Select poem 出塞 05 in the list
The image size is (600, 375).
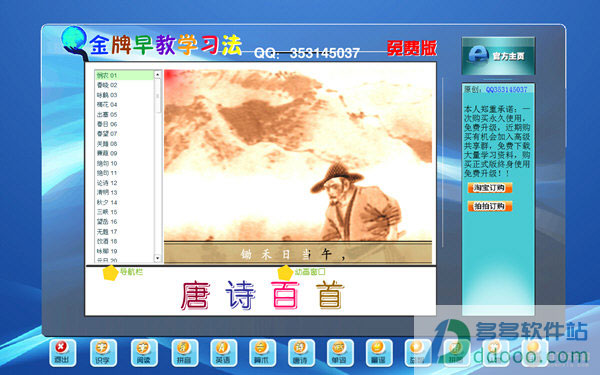(124, 114)
